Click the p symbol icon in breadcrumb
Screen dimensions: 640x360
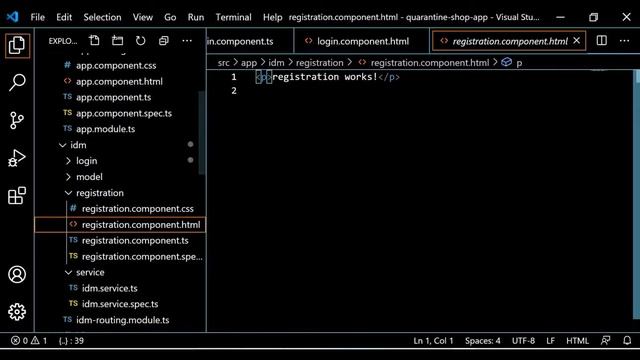pyautogui.click(x=507, y=62)
